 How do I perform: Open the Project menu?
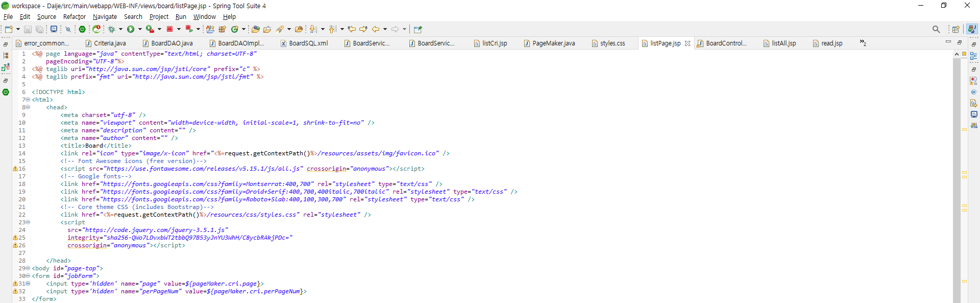tap(159, 17)
